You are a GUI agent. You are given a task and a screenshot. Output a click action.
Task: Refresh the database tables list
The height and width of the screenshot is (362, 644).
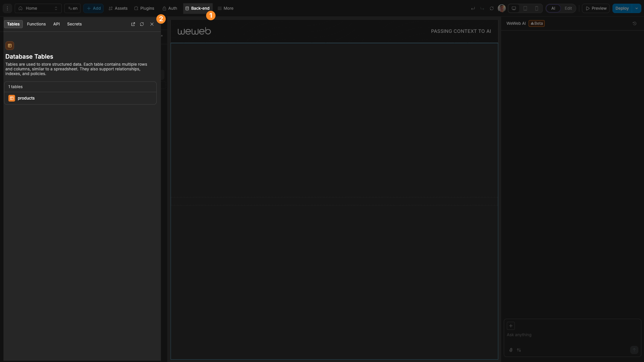coord(142,24)
